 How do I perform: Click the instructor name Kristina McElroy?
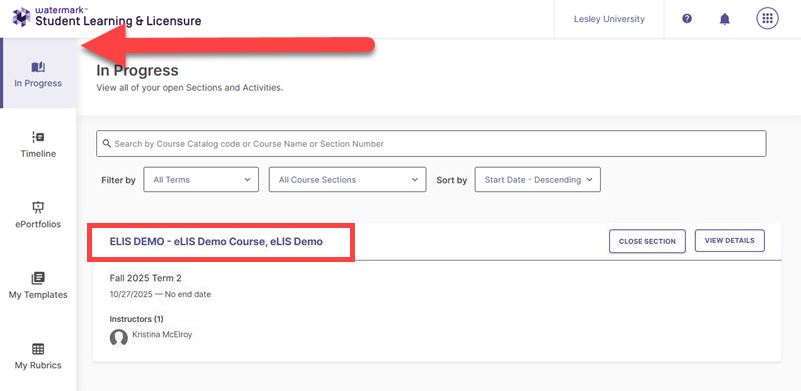click(x=162, y=335)
